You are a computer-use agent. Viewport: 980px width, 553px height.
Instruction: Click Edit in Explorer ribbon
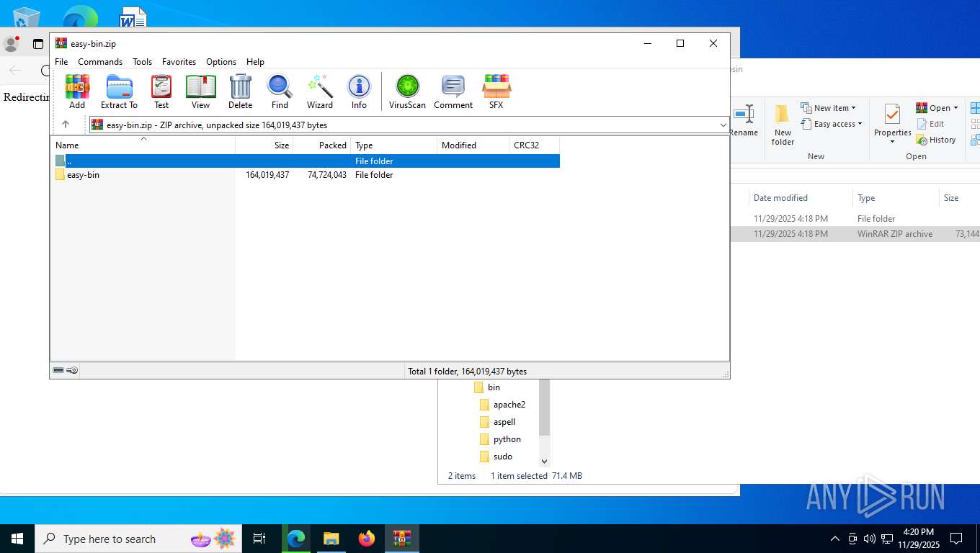click(930, 124)
